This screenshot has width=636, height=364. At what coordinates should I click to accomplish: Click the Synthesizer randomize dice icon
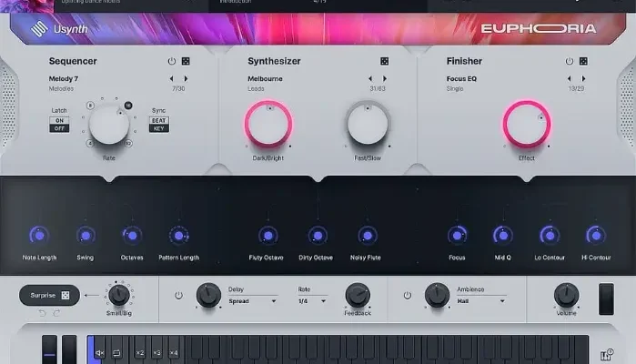(x=385, y=61)
